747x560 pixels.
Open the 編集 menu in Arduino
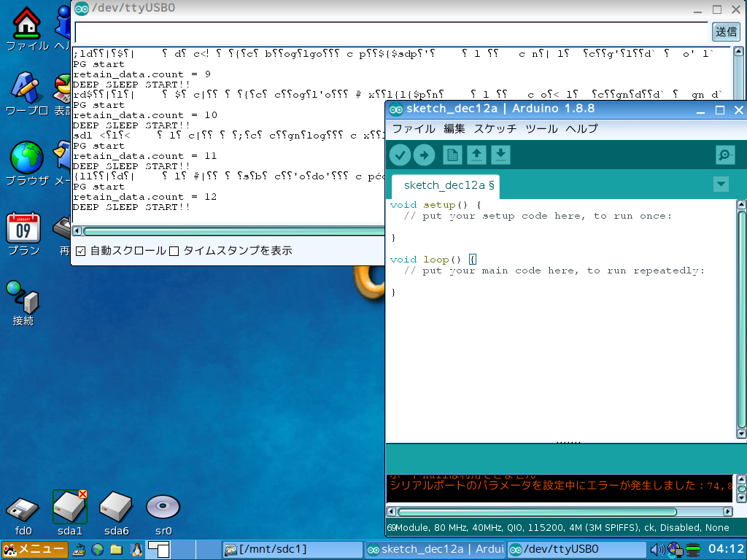(x=454, y=129)
